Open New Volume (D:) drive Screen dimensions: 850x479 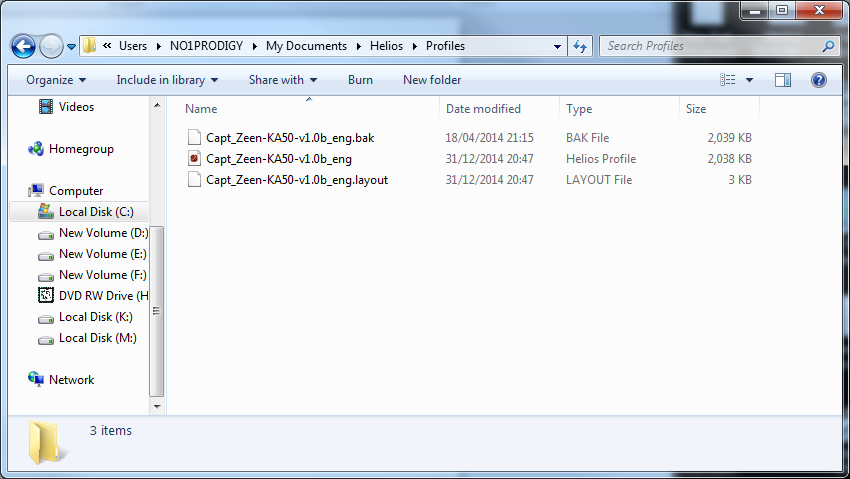[103, 233]
